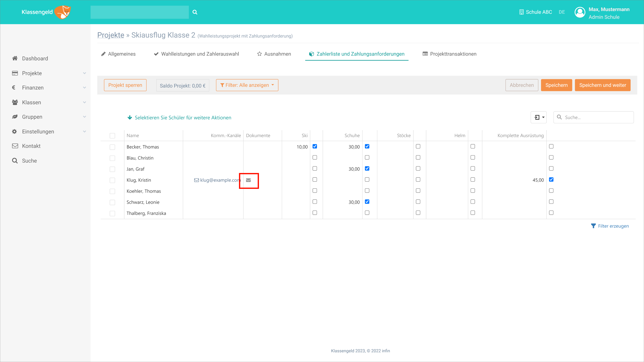Select row checkbox for Klug, Kristin
Viewport: 644px width, 362px height.
(113, 180)
